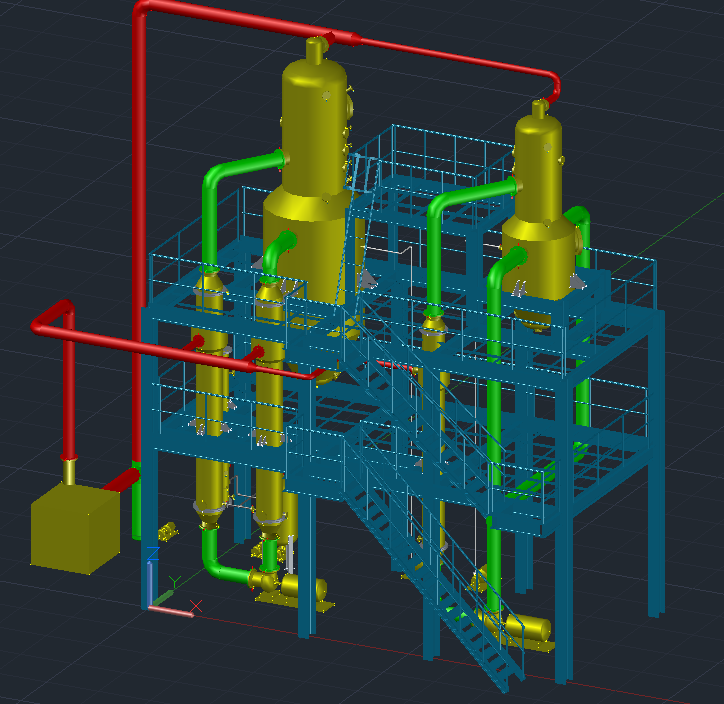Select the horizontal yellow pump at bottom center
The height and width of the screenshot is (704, 724).
[292, 589]
